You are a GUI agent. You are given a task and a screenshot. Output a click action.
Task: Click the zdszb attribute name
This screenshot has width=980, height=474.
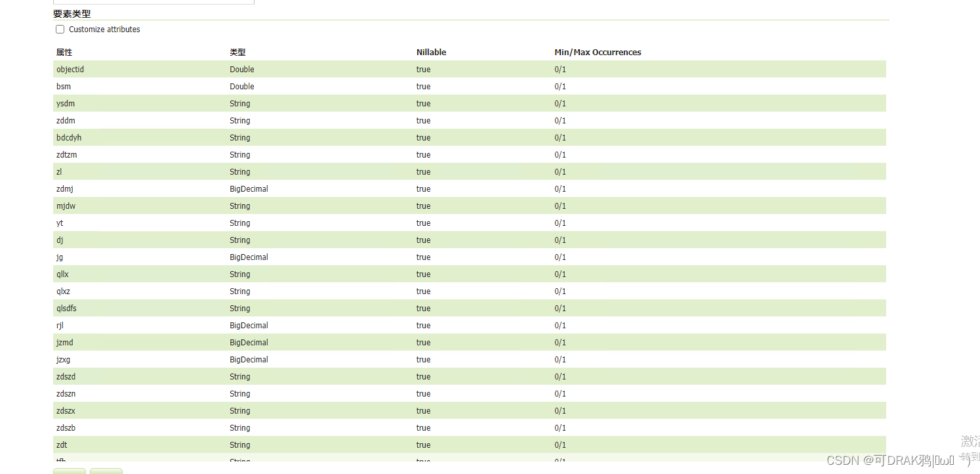coord(66,428)
